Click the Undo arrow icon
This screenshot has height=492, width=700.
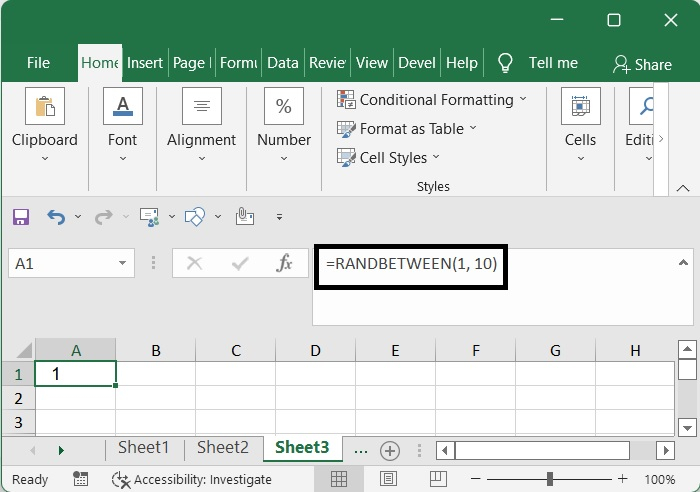(56, 216)
